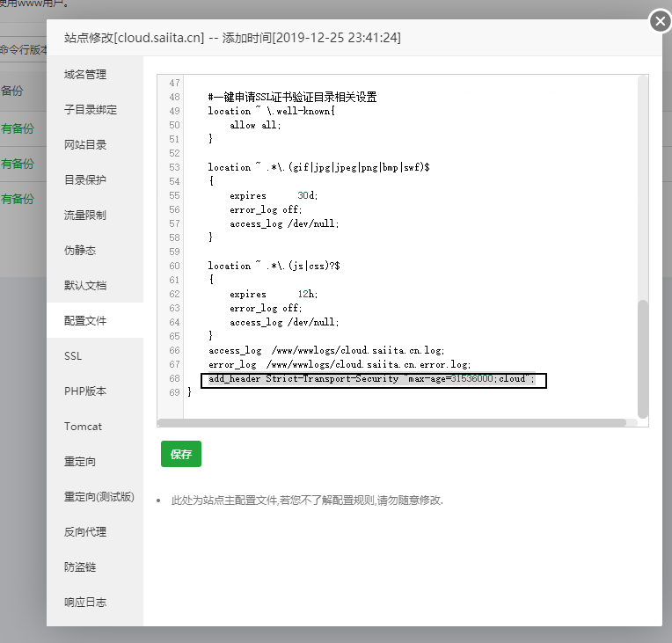Screen dimensions: 672x643
Task: Go to the 伪静态 tab
Action: [79, 251]
